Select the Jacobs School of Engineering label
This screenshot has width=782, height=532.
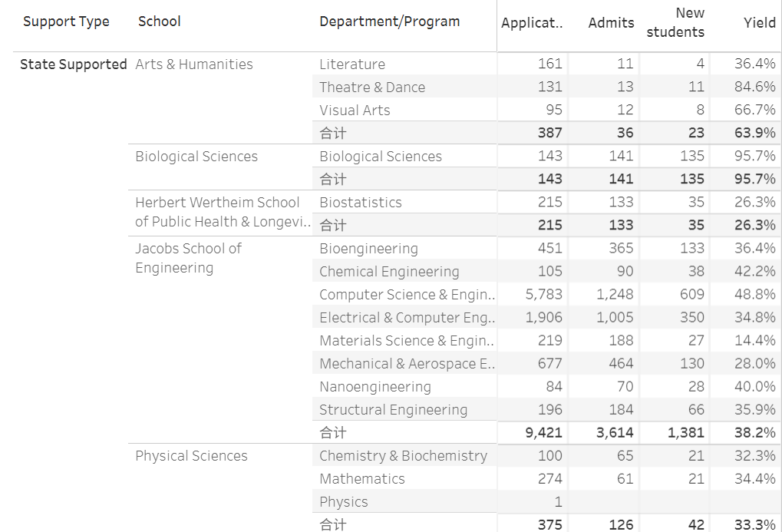tap(188, 258)
